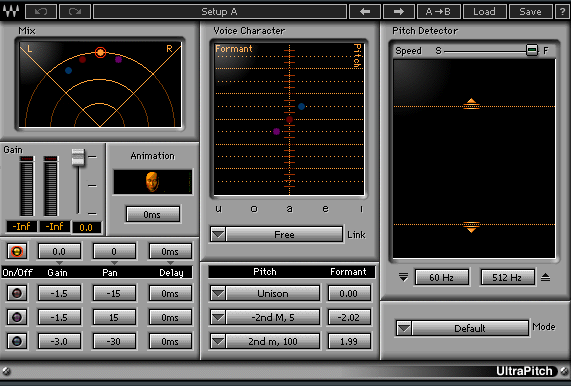Click direct voice delay 0ms field
The image size is (571, 386).
click(x=170, y=251)
